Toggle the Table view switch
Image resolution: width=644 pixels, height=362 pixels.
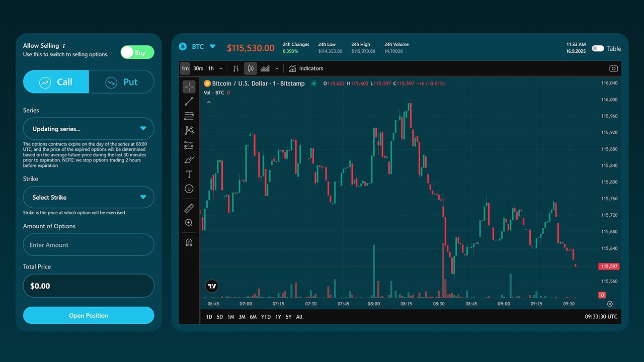pos(598,49)
